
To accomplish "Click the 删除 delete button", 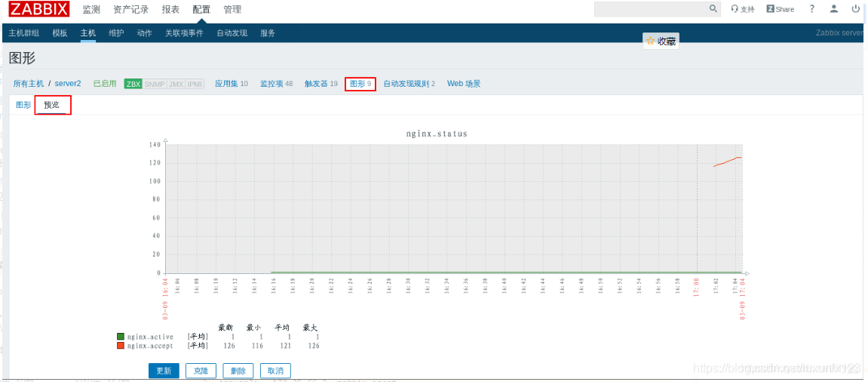I will 238,371.
